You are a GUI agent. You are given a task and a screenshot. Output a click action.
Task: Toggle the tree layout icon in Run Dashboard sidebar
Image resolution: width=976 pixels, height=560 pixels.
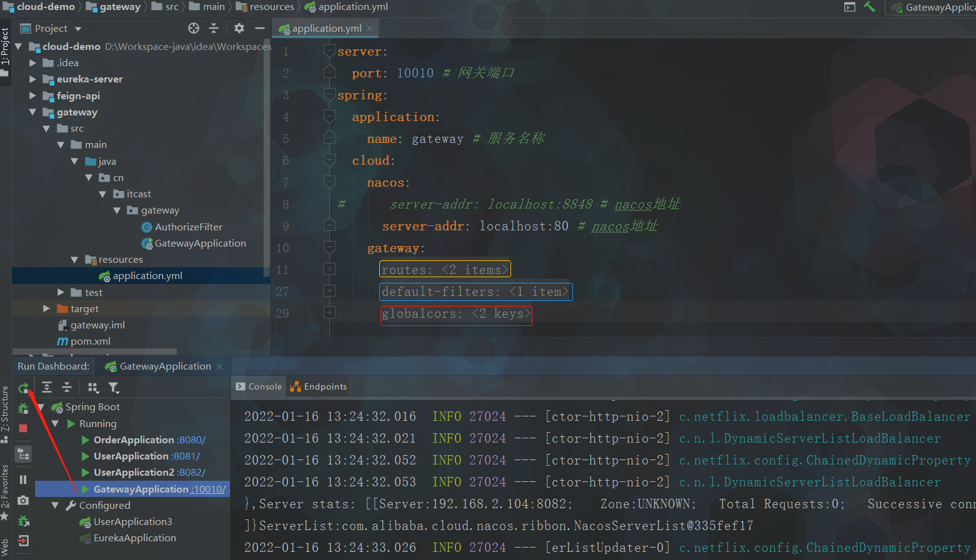tap(23, 454)
